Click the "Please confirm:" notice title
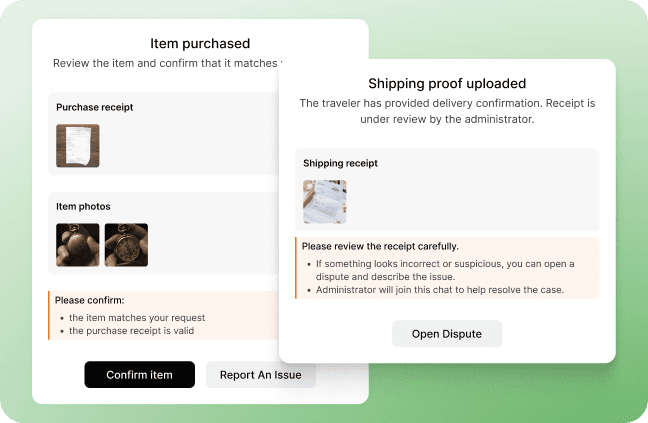The width and height of the screenshot is (648, 423). coord(90,300)
